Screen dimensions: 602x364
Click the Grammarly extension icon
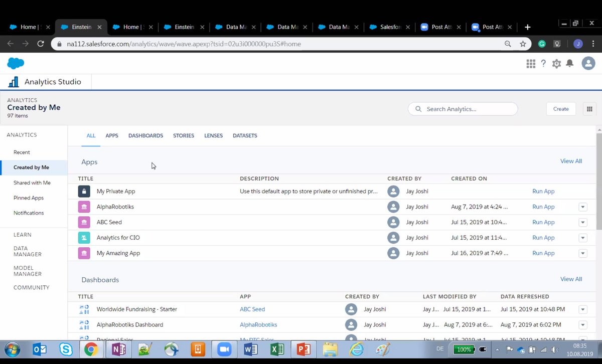(542, 44)
